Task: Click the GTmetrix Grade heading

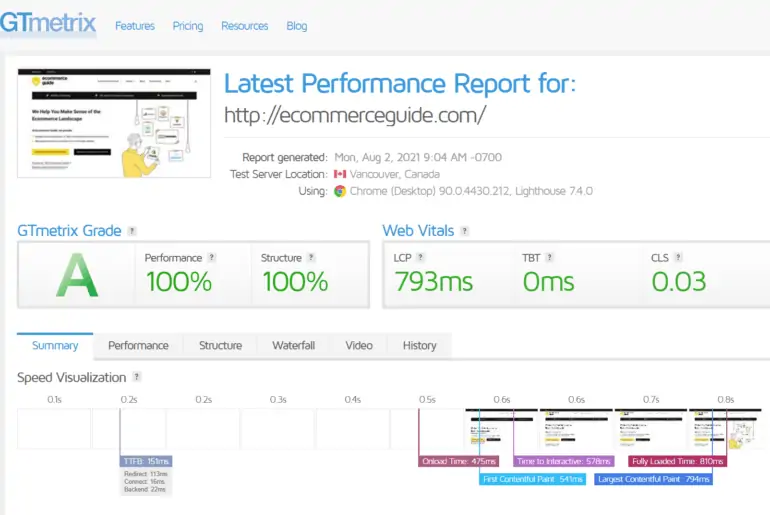Action: [x=69, y=231]
